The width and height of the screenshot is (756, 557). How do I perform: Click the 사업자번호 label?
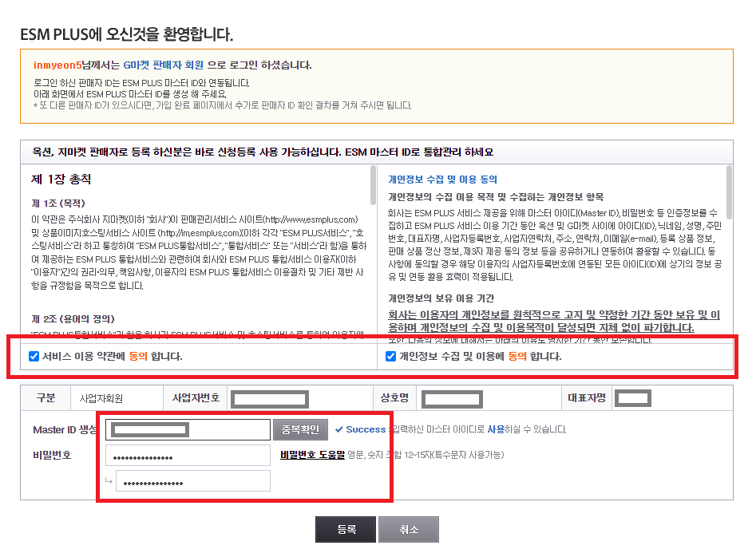[196, 398]
